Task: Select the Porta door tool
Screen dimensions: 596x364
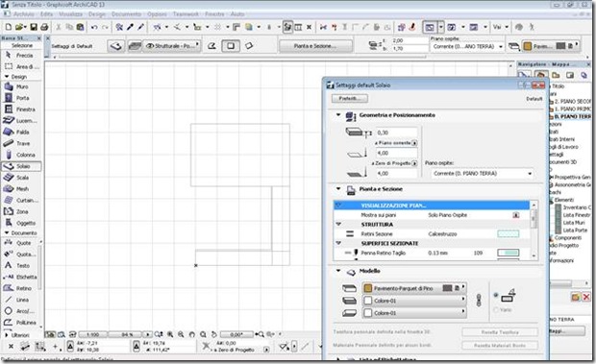Action: pos(21,98)
